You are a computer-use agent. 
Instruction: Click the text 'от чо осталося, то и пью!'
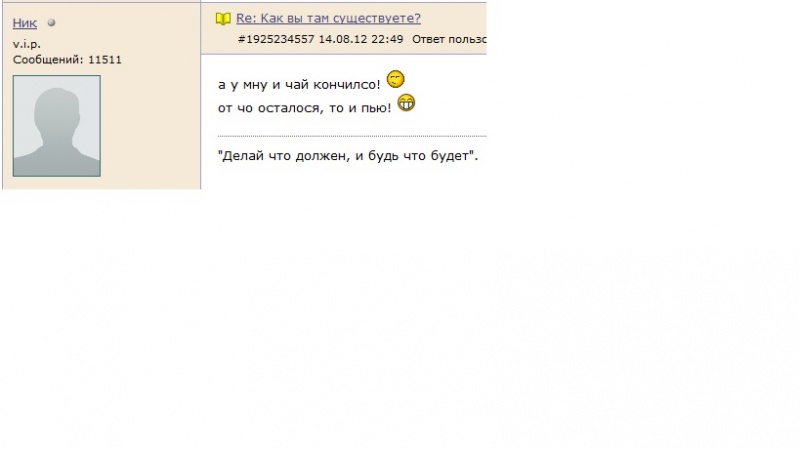(x=305, y=108)
